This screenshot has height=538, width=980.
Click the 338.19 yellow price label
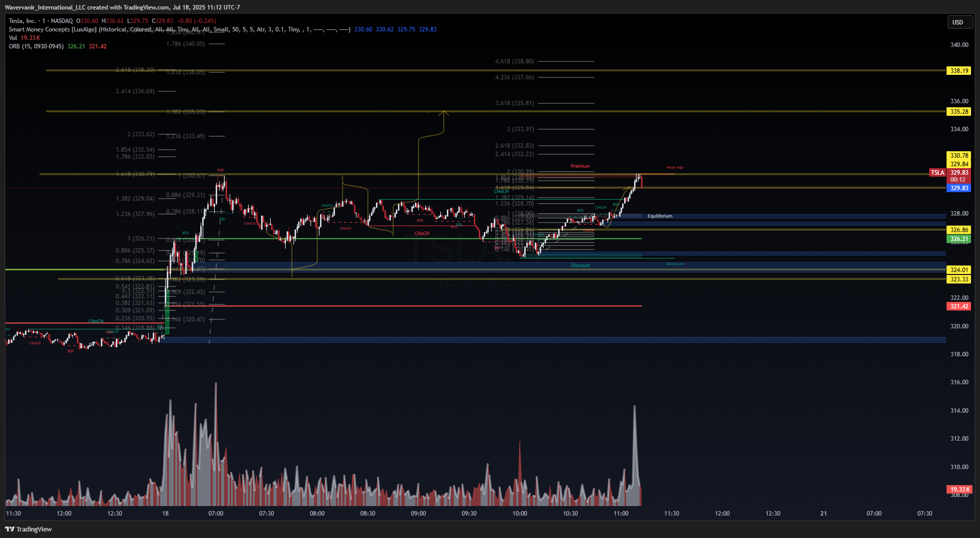point(959,71)
